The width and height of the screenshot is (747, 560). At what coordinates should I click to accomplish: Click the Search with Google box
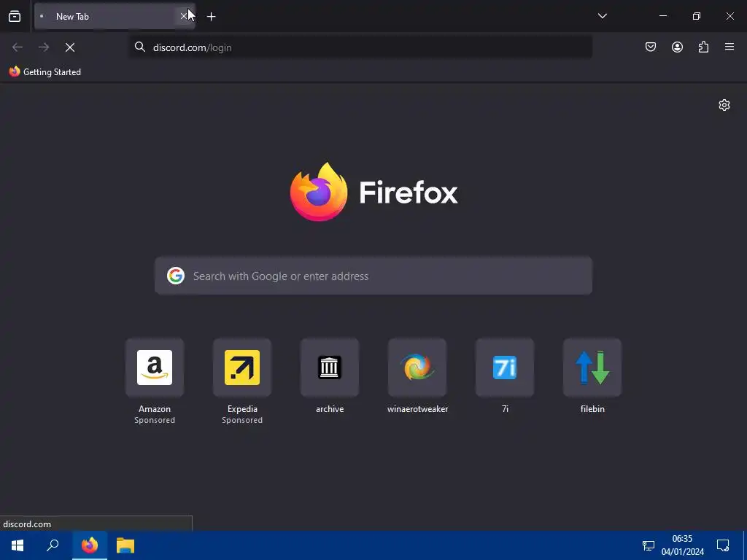coord(373,276)
